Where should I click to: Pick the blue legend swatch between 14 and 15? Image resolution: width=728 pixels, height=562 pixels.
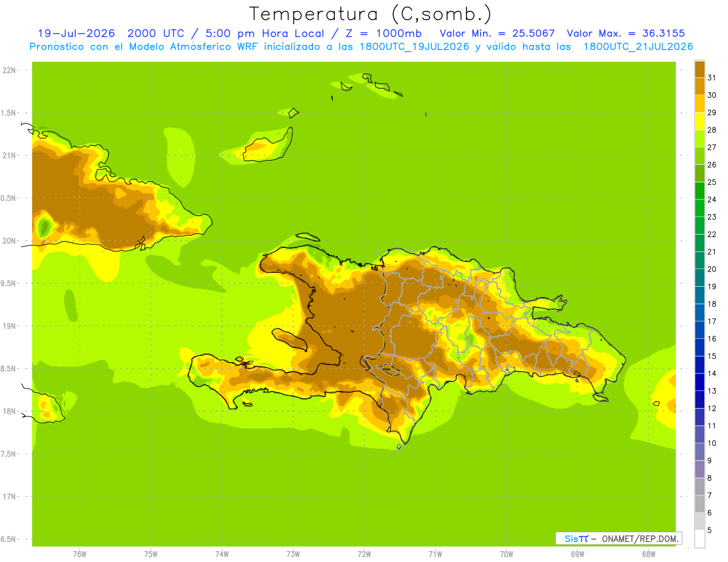[699, 364]
